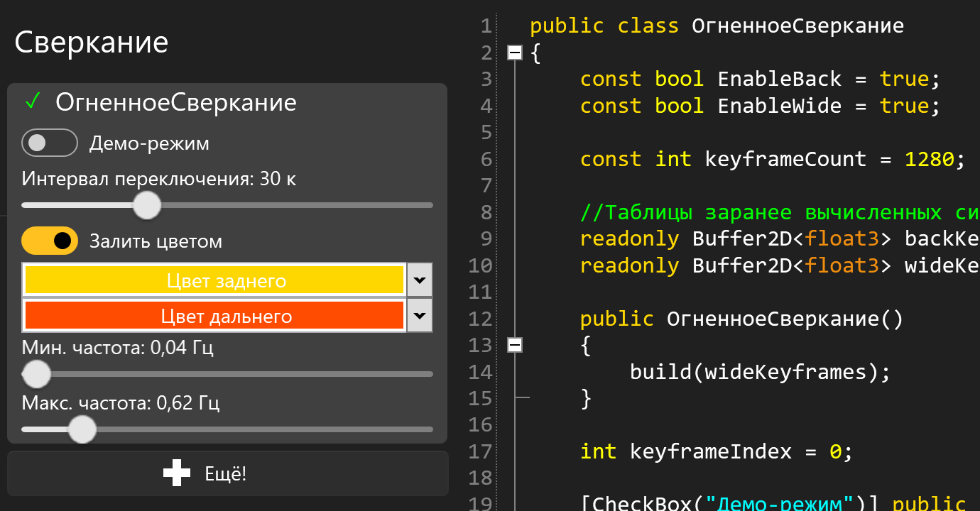Toggle the Демо-режим switch on
Screen dimensions: 980x511
coord(49,143)
